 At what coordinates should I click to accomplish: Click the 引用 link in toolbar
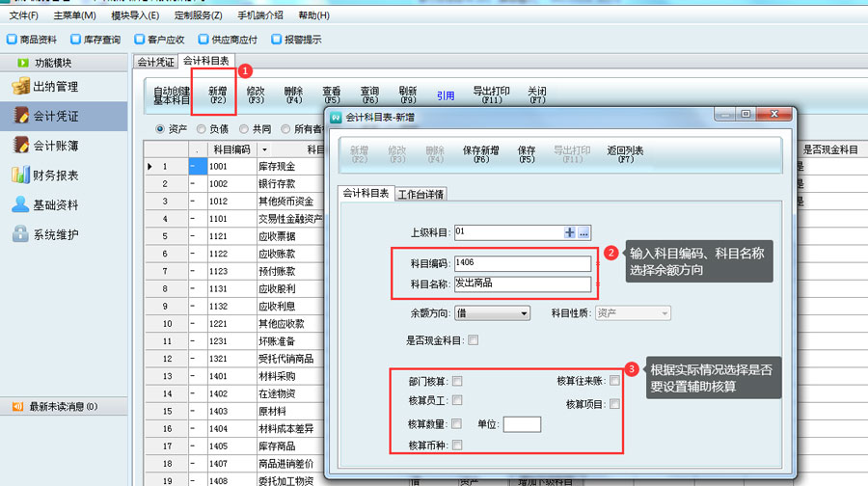(445, 95)
